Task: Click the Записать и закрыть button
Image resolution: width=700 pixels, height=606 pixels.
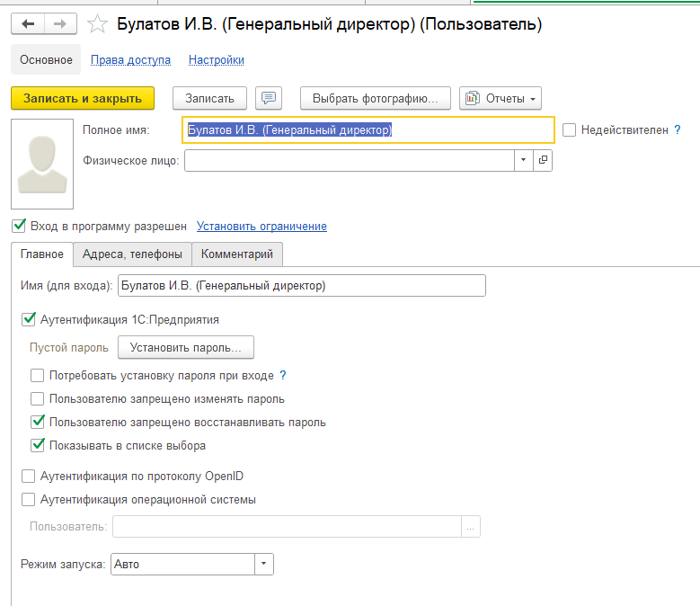Action: pos(83,98)
